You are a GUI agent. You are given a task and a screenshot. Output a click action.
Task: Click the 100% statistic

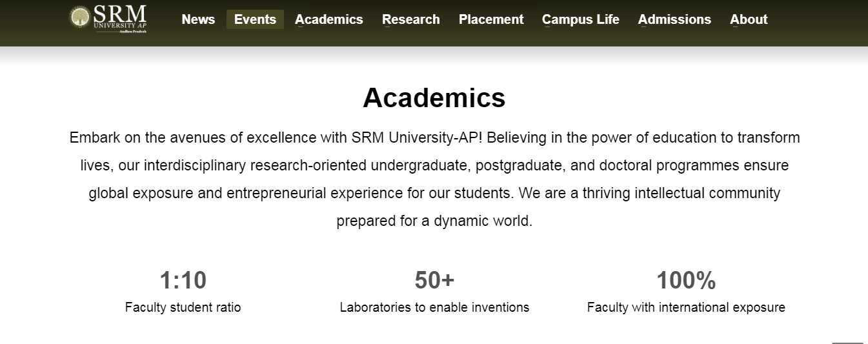click(686, 281)
